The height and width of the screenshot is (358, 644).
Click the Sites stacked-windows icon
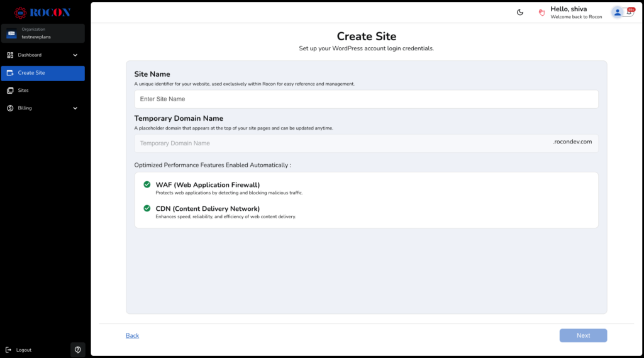(x=10, y=91)
